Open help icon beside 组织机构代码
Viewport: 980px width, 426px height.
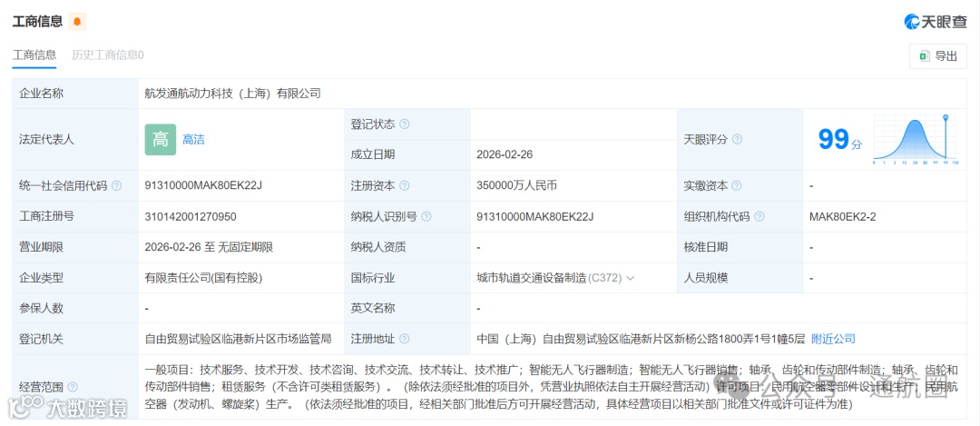point(759,216)
